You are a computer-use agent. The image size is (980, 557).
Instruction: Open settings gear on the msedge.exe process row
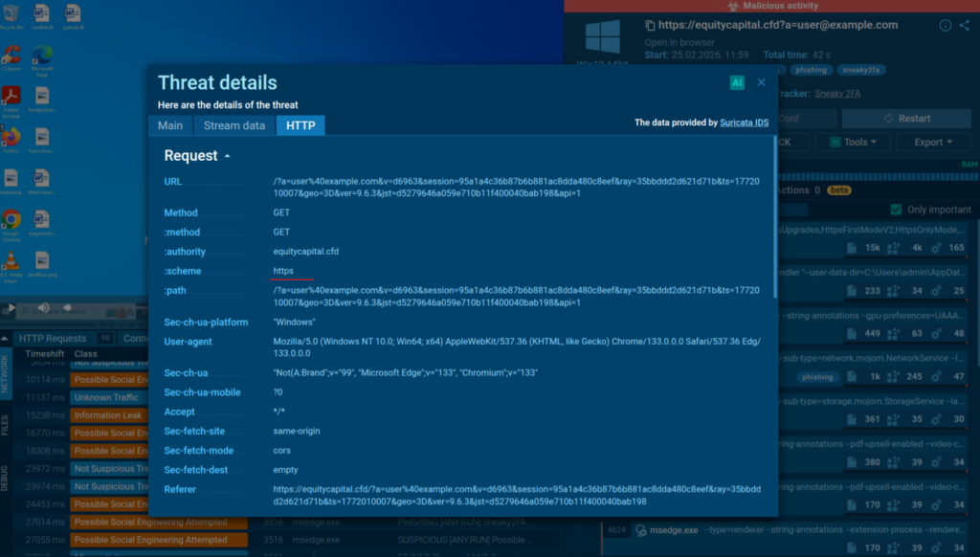pyautogui.click(x=935, y=547)
